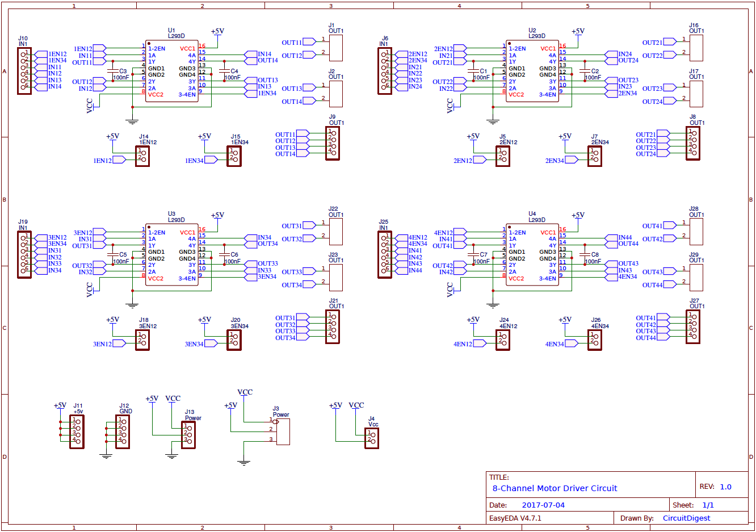Screen dimensions: 756x532
Task: Click capacitor C3 100nF
Action: click(113, 72)
